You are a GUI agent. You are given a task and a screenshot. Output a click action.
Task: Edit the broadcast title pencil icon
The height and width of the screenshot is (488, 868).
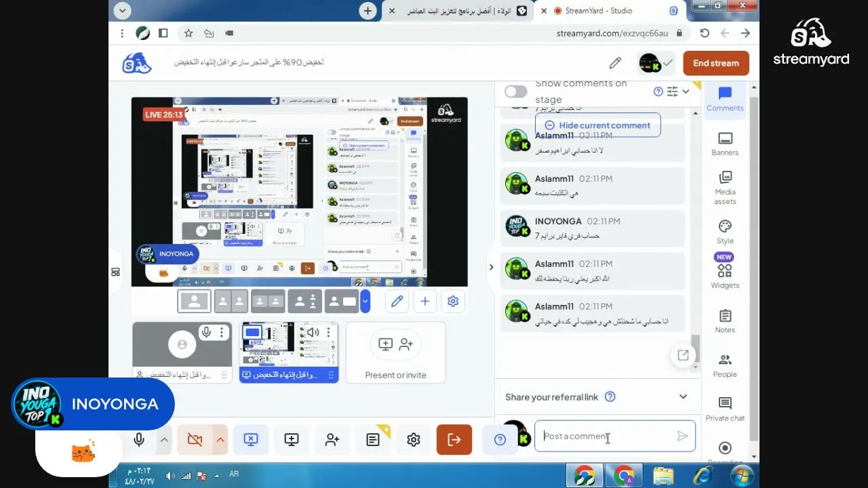[615, 63]
